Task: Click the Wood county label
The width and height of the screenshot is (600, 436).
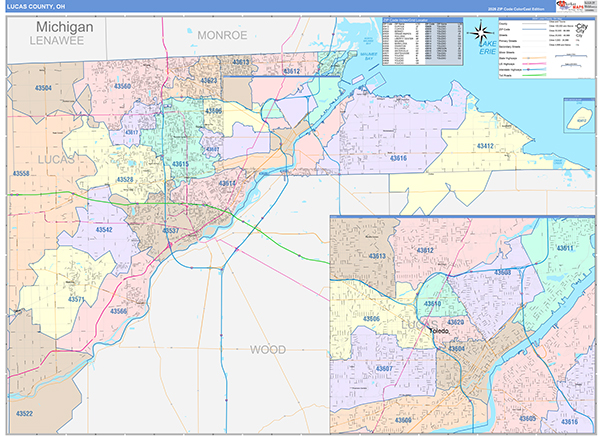Action: point(267,349)
